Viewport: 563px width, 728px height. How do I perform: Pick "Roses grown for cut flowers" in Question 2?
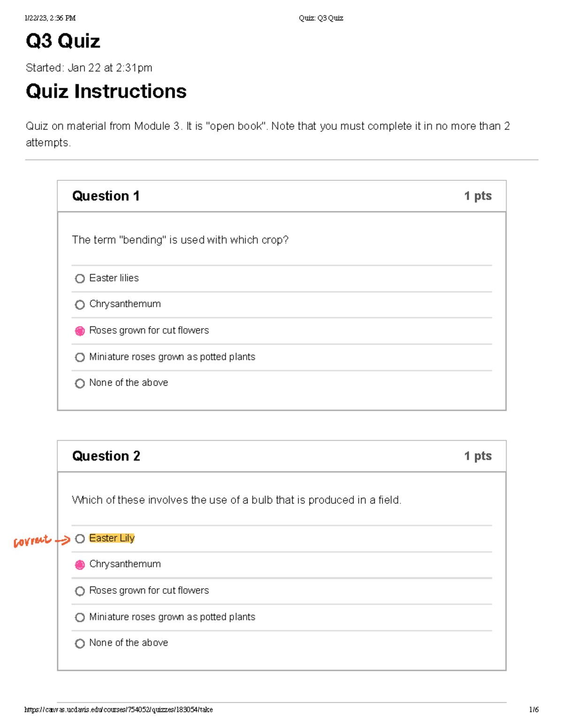pos(80,591)
